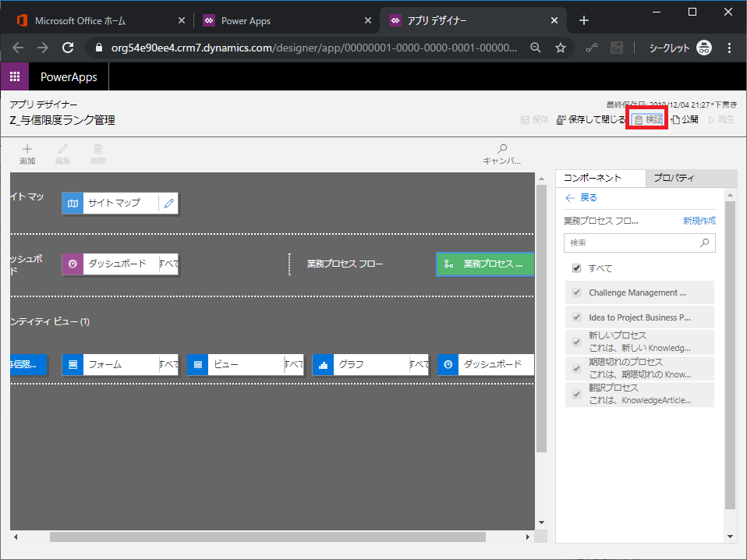
Task: Expand the すべて option on ビュー tile
Action: pyautogui.click(x=293, y=364)
